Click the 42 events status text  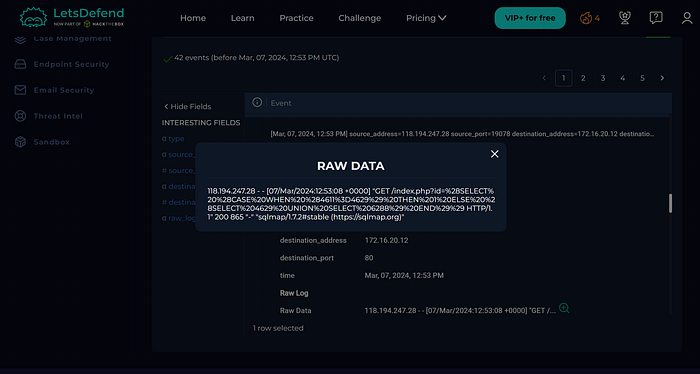tap(257, 58)
